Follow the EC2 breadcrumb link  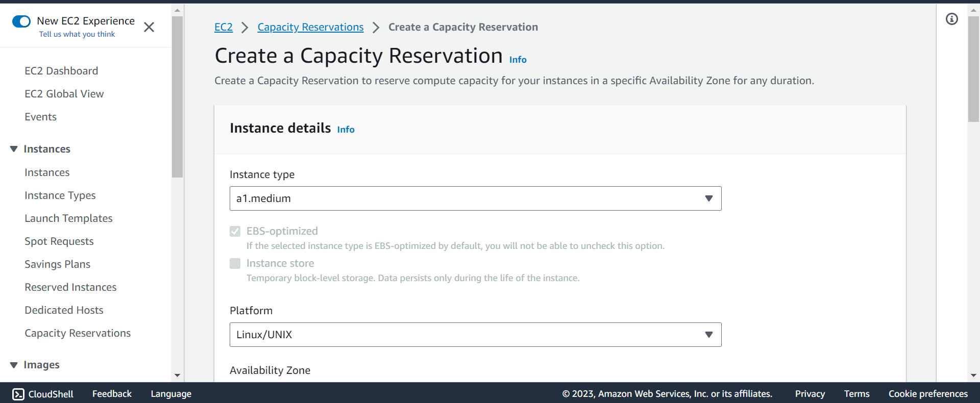coord(224,27)
